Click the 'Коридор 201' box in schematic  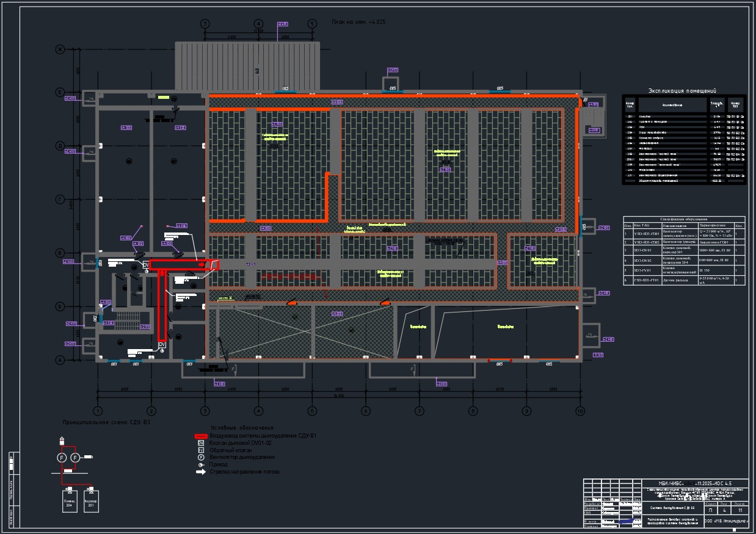90,501
